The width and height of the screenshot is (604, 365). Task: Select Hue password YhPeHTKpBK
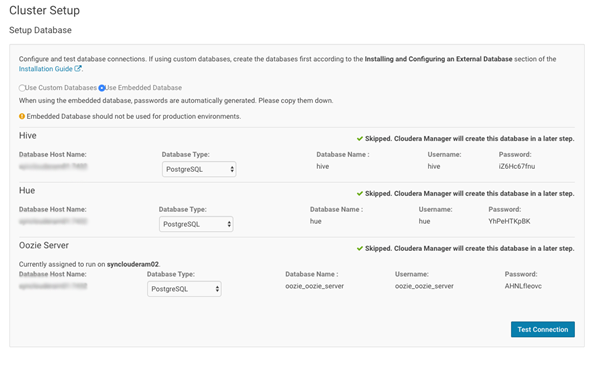pos(509,221)
